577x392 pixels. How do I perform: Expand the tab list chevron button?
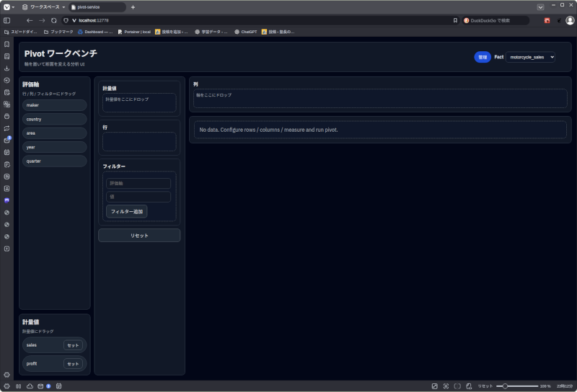click(540, 6)
